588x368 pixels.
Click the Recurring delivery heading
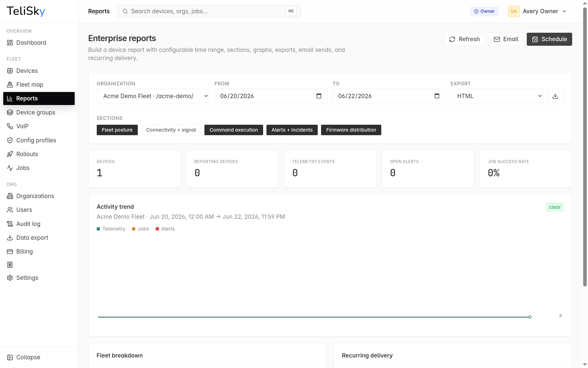(x=367, y=355)
